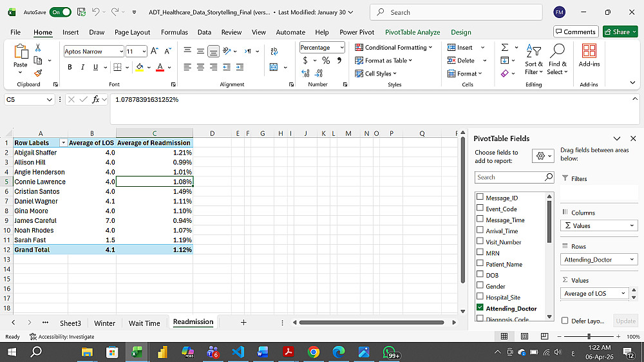Center align text horizontally
Screen dimensions: 644x362
(x=200, y=67)
